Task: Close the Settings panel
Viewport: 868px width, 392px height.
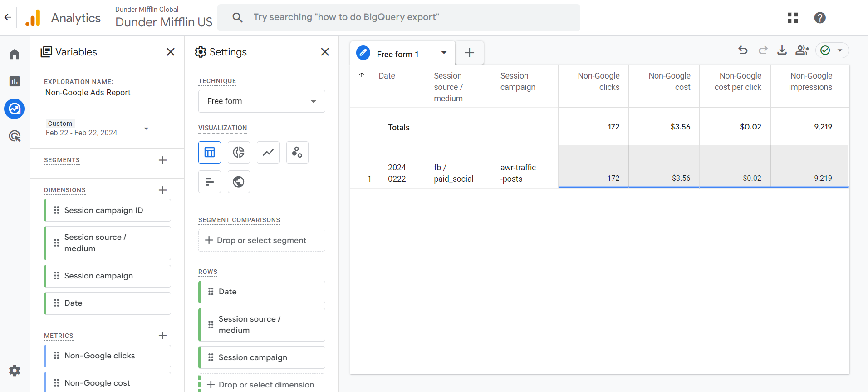Action: [x=325, y=52]
